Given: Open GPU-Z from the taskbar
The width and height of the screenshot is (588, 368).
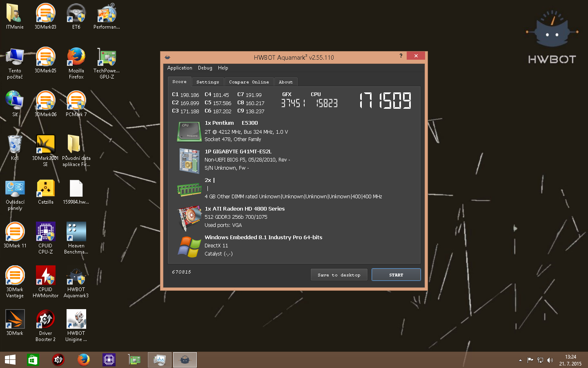Looking at the screenshot, I should [134, 360].
